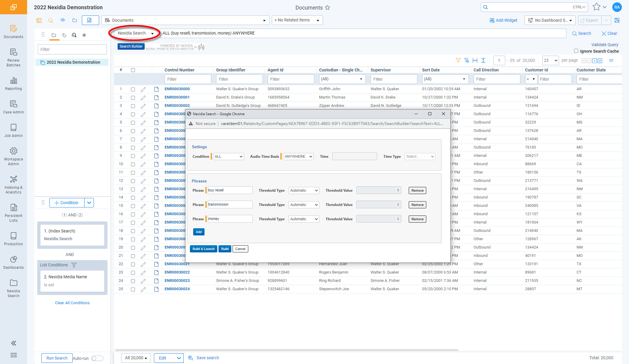Collapse the sidebar with double chevron
The height and width of the screenshot is (364, 629).
pos(13,343)
